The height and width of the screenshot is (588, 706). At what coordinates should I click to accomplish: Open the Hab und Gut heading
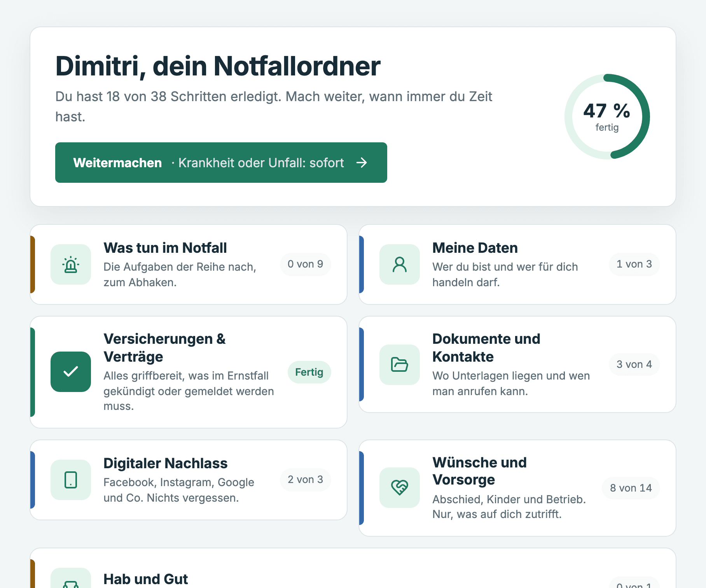[146, 579]
